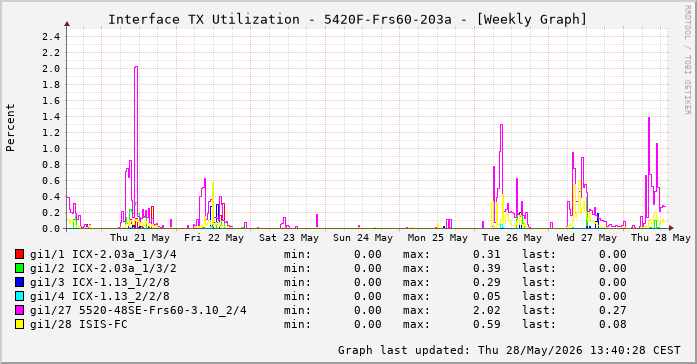The image size is (697, 364).
Task: Click the Fri 22 May axis label
Action: click(214, 238)
